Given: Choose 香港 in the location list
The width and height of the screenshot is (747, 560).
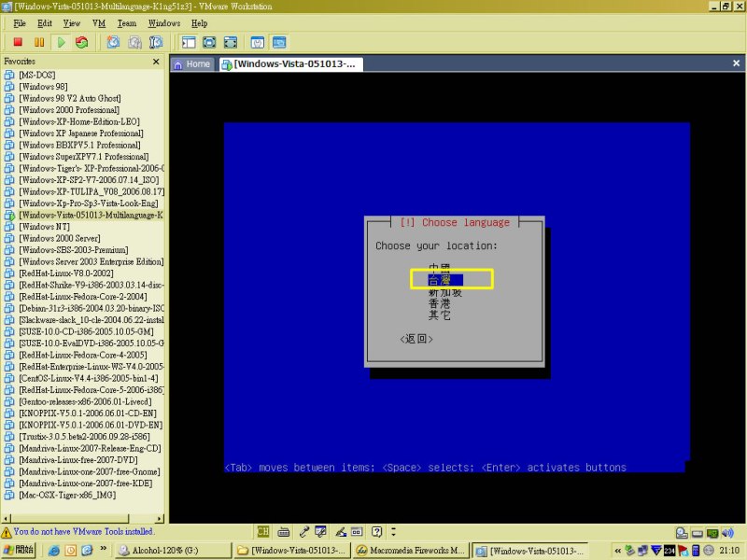Looking at the screenshot, I should pyautogui.click(x=439, y=303).
